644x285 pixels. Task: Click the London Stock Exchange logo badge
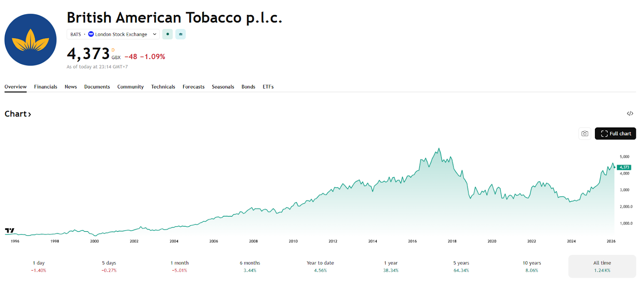pyautogui.click(x=91, y=34)
